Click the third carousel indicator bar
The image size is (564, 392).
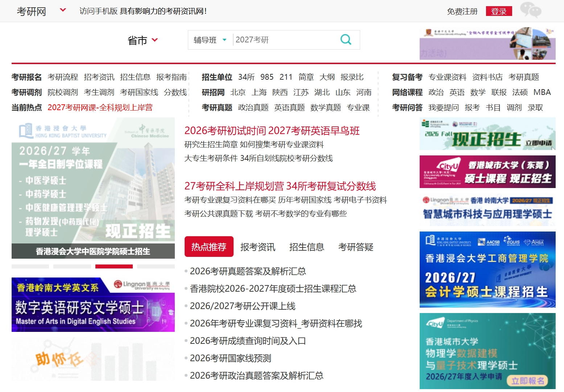115,266
